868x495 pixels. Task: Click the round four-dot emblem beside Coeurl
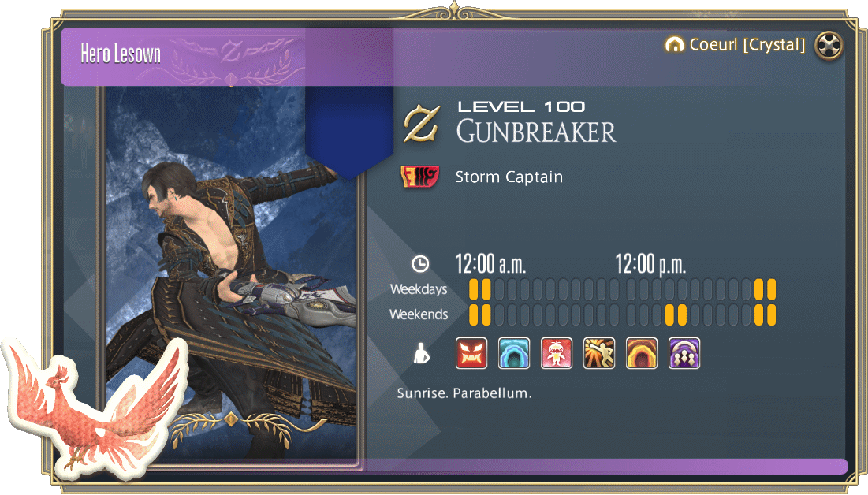[x=829, y=46]
